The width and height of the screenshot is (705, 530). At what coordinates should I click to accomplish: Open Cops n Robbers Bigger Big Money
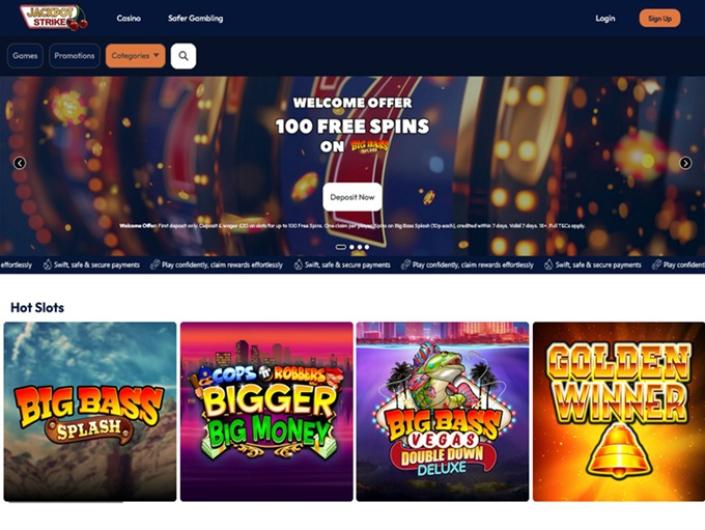pos(267,411)
